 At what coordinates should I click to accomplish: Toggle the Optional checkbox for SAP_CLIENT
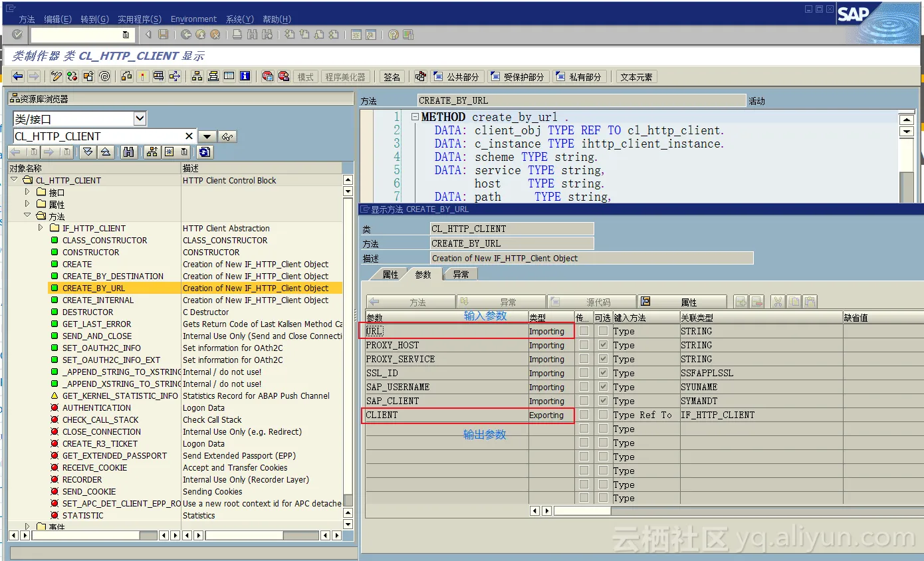click(603, 401)
